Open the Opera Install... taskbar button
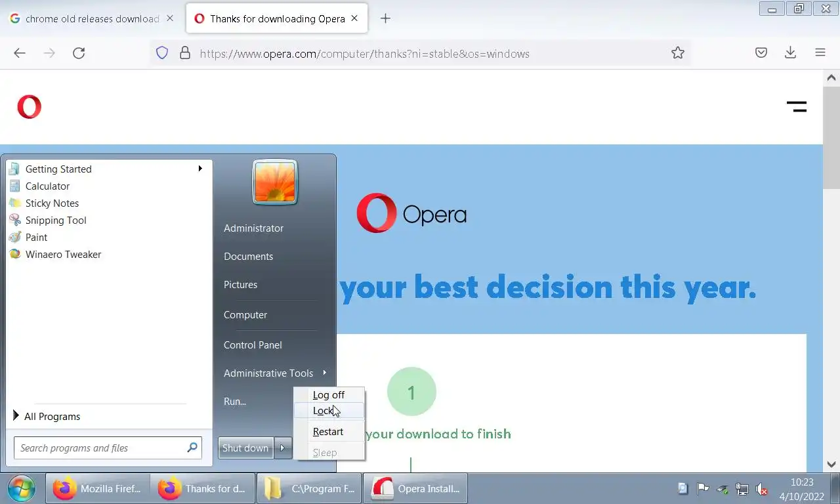 415,488
